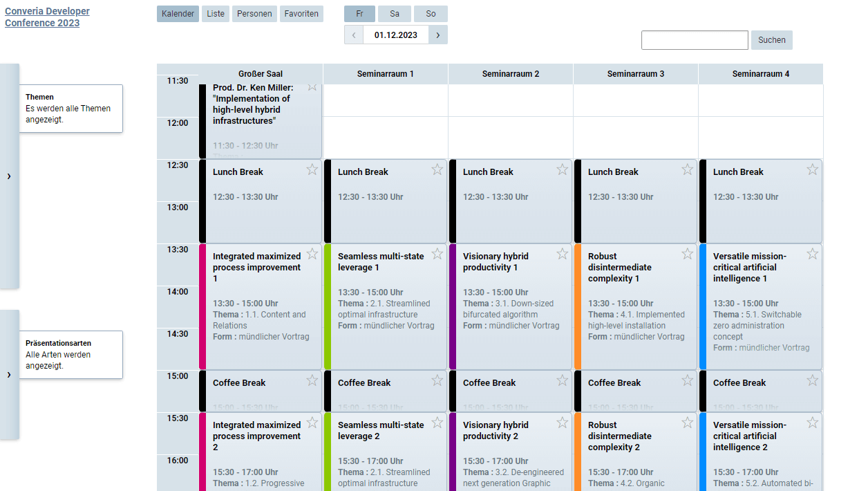Click the Seminarraum 4 column header

tap(761, 74)
